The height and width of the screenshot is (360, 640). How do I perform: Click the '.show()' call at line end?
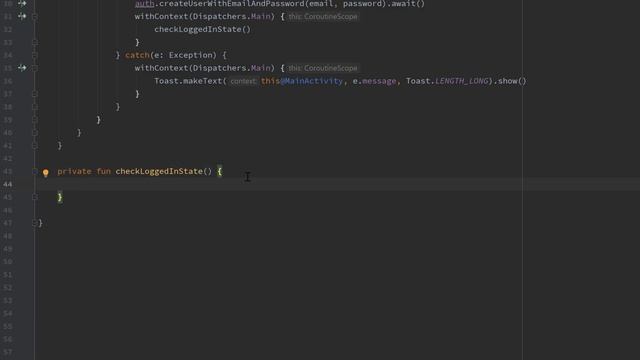click(510, 81)
